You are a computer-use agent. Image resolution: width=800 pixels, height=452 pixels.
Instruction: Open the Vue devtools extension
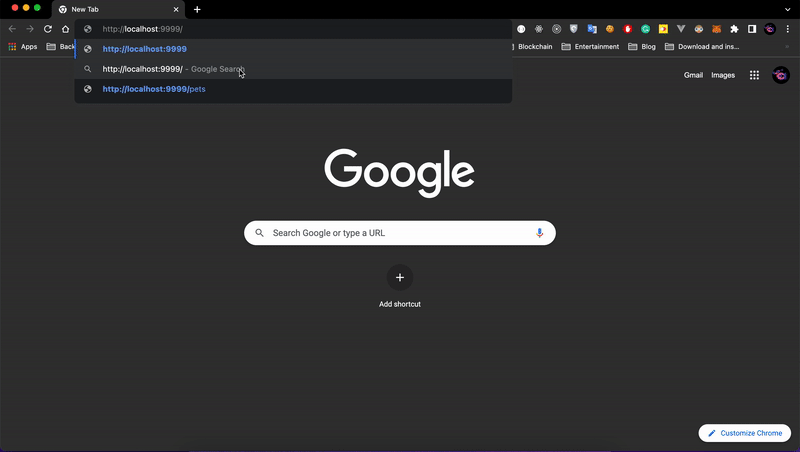click(681, 29)
